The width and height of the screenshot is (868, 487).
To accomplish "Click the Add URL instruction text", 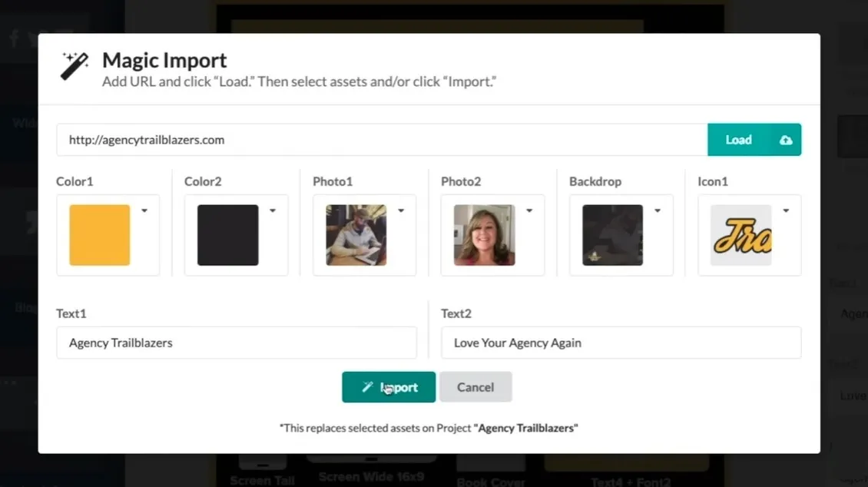I will (299, 81).
